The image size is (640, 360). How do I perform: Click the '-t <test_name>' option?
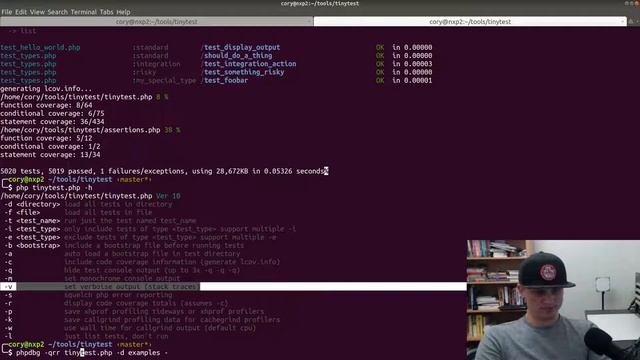pos(32,221)
